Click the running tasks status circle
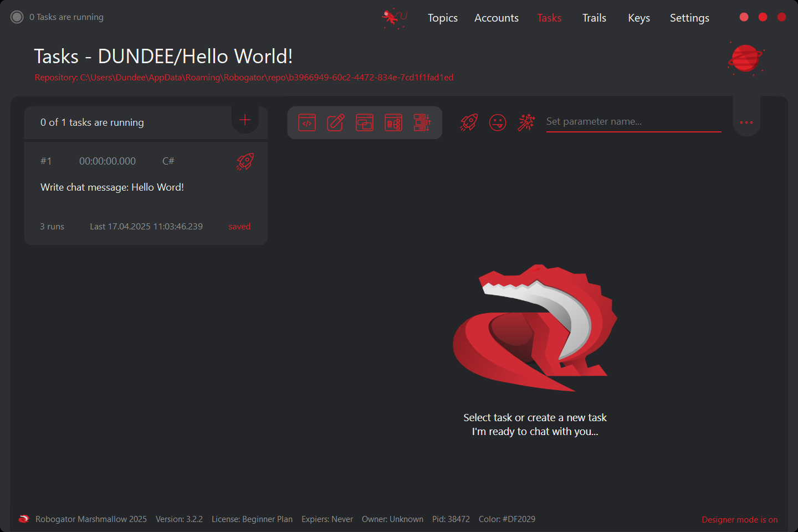 coord(17,17)
